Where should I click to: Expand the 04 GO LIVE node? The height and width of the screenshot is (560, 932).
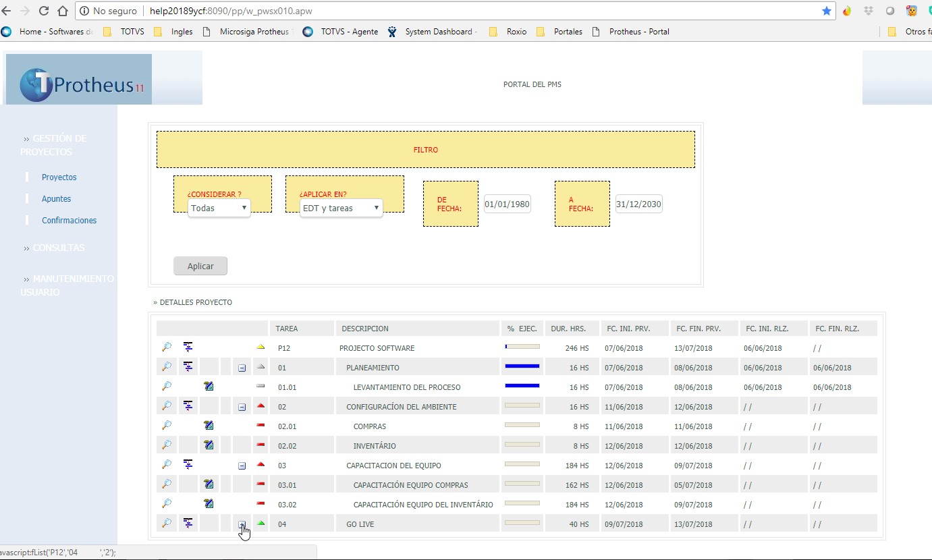(x=242, y=524)
